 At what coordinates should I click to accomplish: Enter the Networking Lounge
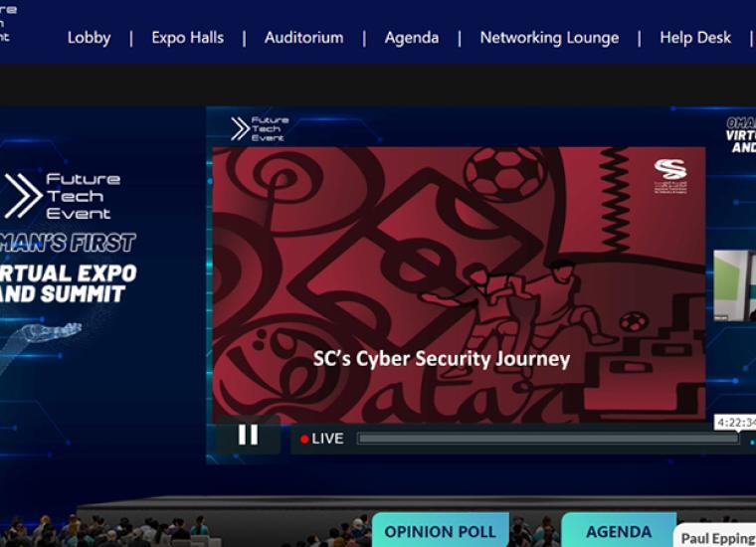[549, 38]
